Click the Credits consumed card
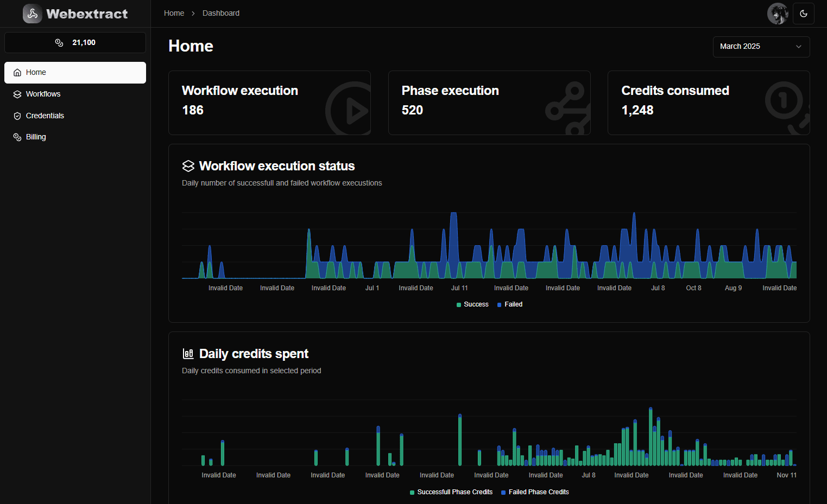Viewport: 827px width, 504px height. tap(709, 103)
